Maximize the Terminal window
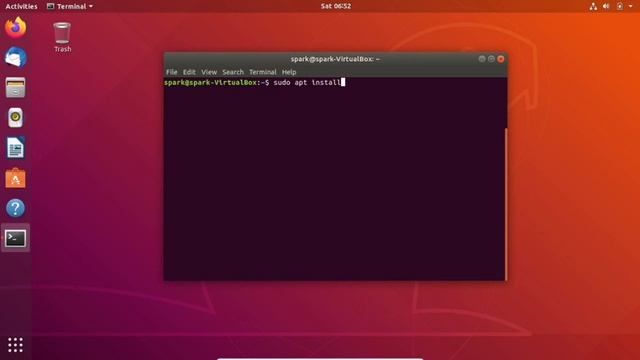 (x=491, y=59)
